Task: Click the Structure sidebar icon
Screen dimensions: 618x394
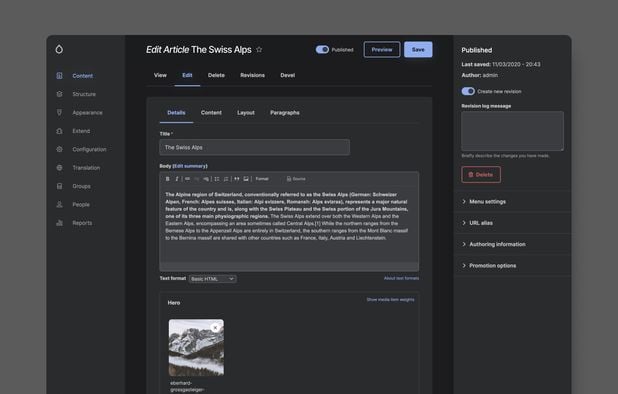Action: (60, 94)
